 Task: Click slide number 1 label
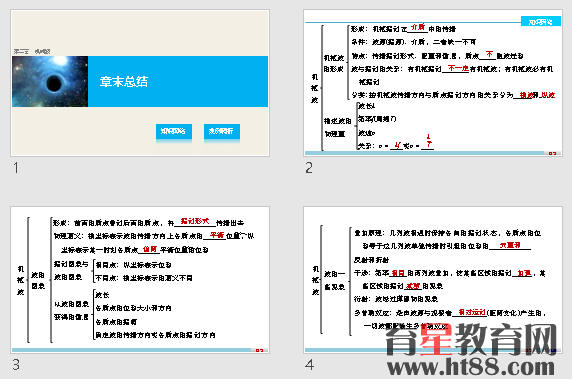(16, 168)
